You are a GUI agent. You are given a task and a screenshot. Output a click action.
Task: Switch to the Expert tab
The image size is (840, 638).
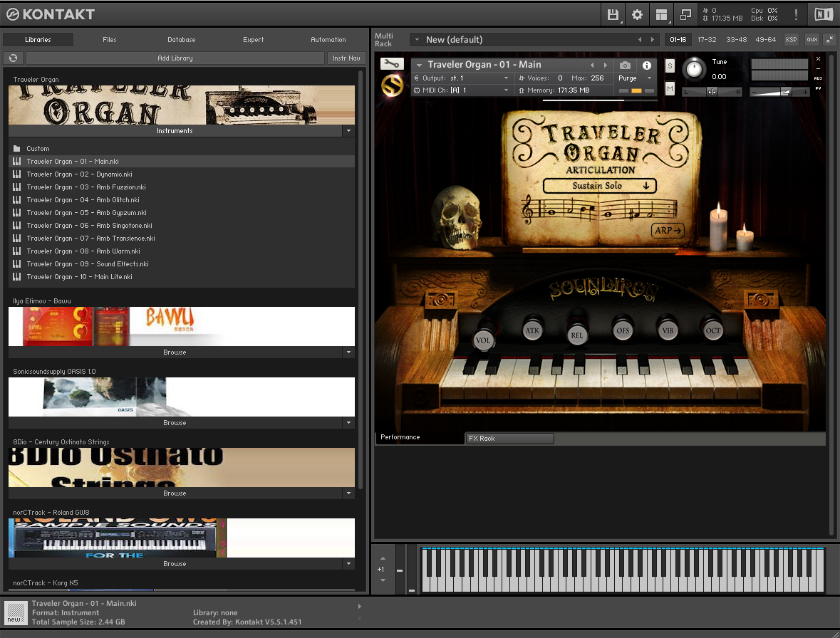[x=253, y=40]
